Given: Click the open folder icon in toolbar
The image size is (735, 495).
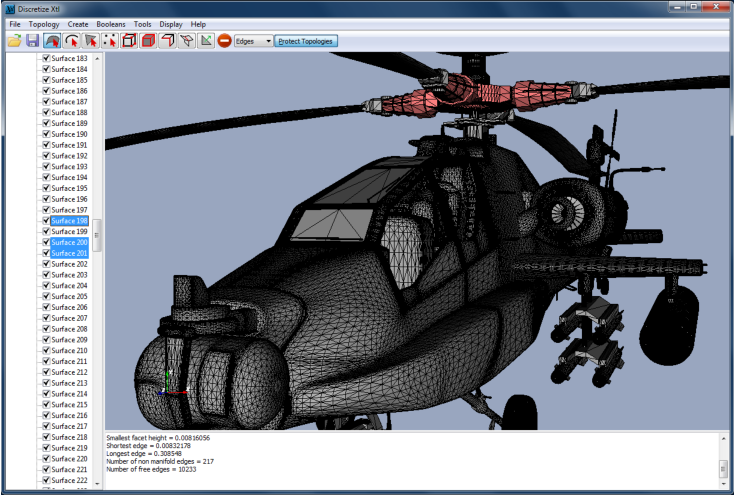Looking at the screenshot, I should point(14,41).
